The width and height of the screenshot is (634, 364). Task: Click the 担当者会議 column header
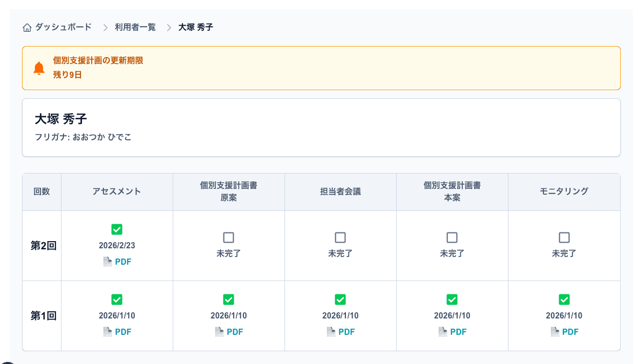click(x=340, y=191)
